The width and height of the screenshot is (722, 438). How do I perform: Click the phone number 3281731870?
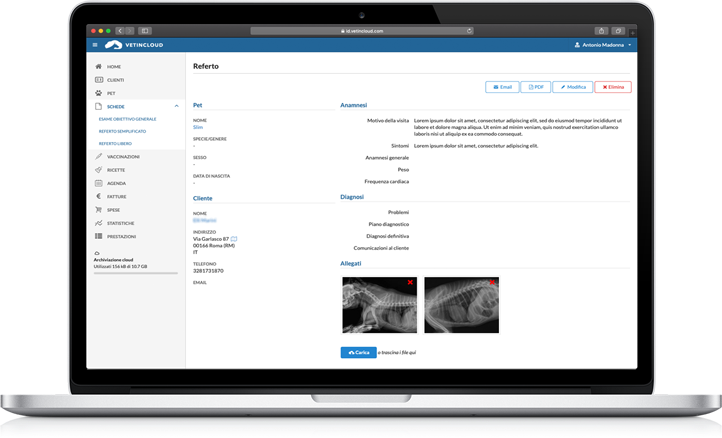pos(208,271)
